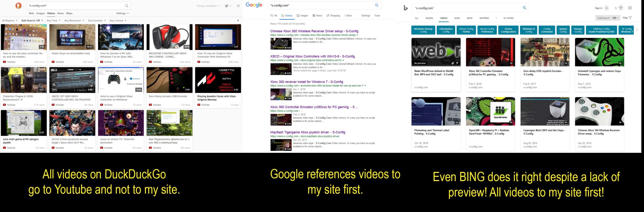Select the DuckDuckGo Maps tab
The image size is (644, 212).
click(x=69, y=13)
